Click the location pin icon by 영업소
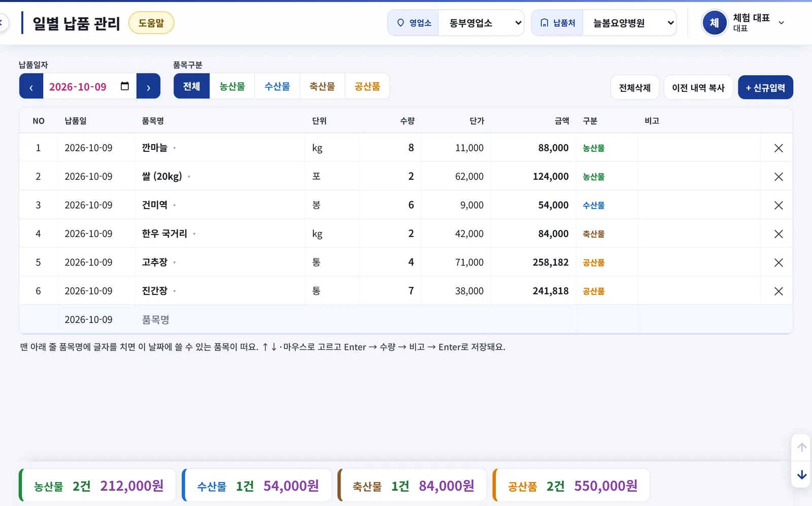Screen dimensions: 812x506 tap(400, 23)
